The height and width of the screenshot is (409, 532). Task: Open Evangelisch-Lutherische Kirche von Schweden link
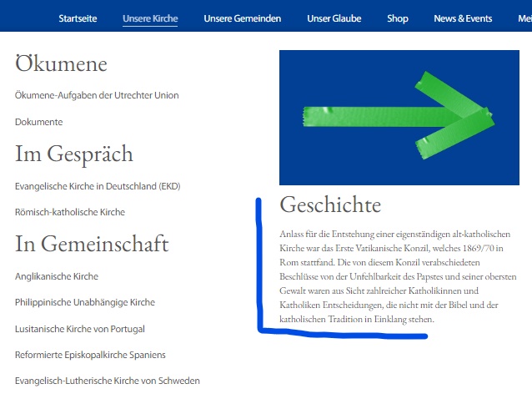(x=108, y=381)
